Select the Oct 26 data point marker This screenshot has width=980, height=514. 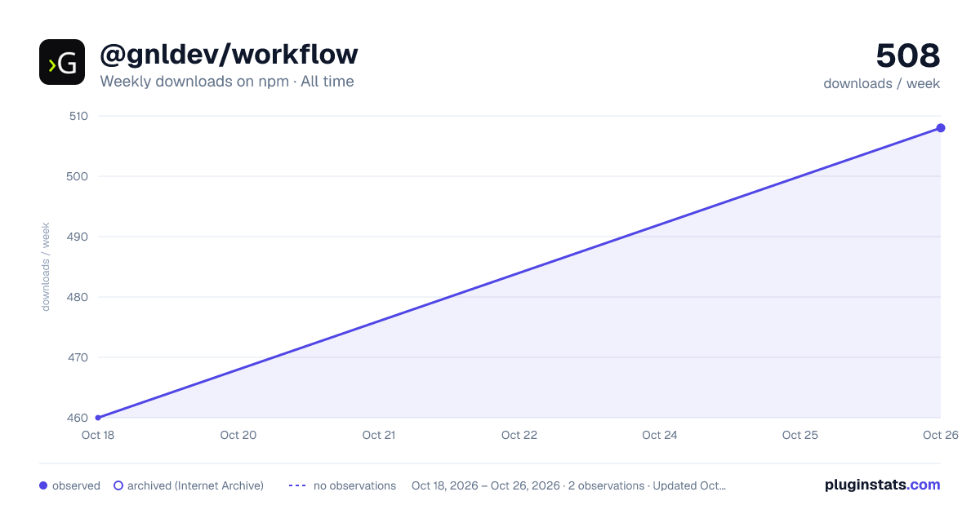(941, 128)
